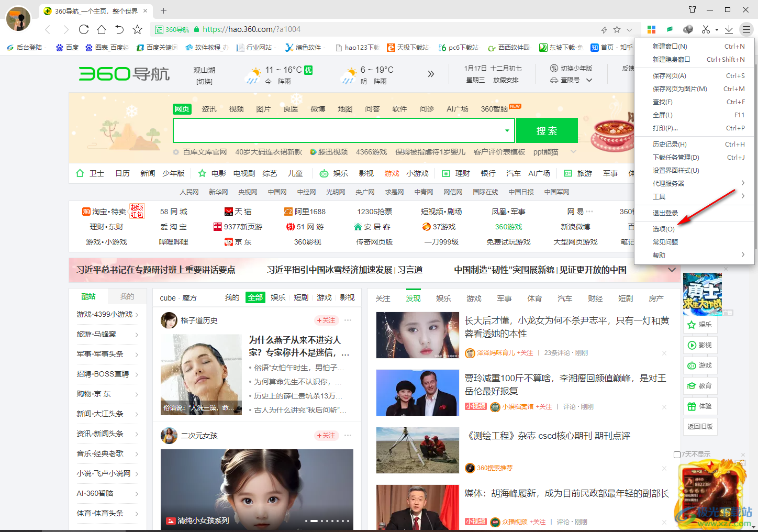758x532 pixels.
Task: Click the skin shirt icon in title bar
Action: tap(692, 9)
